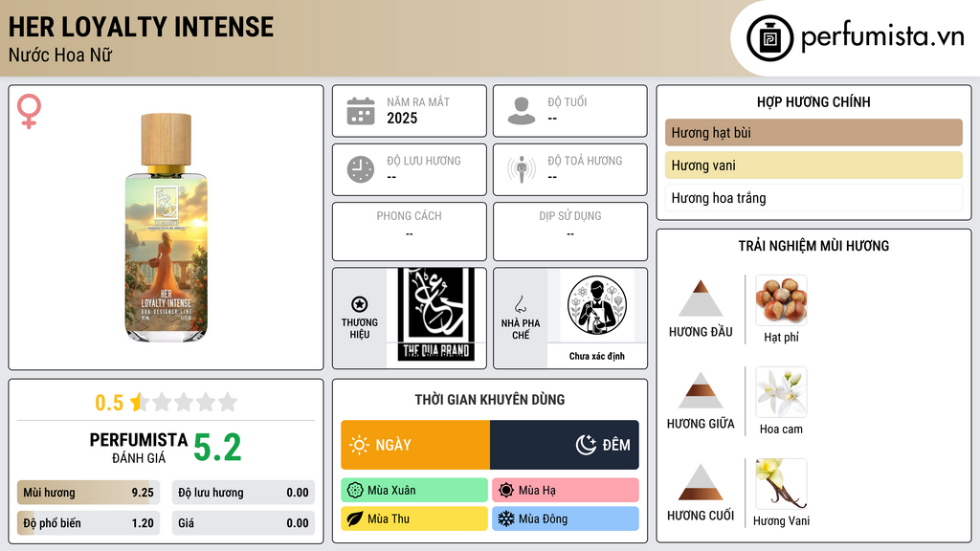Click the perfumer illustration labeled Chưa xác định
Image resolution: width=980 pixels, height=551 pixels.
[597, 305]
